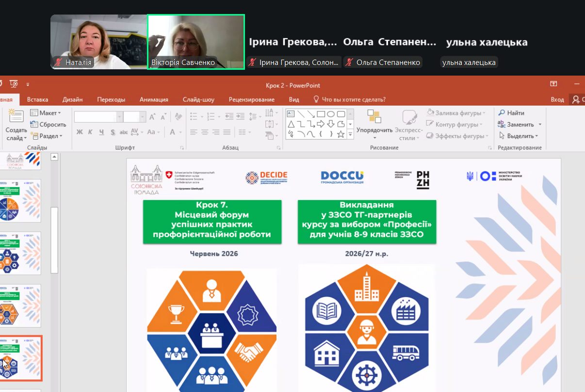Image resolution: width=585 pixels, height=392 pixels.
Task: Open the Макет (Layout) dropdown
Action: click(x=46, y=113)
